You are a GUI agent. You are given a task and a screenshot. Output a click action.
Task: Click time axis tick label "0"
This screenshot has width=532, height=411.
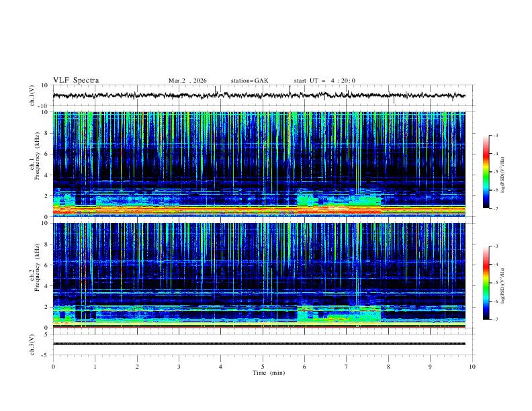pyautogui.click(x=53, y=367)
